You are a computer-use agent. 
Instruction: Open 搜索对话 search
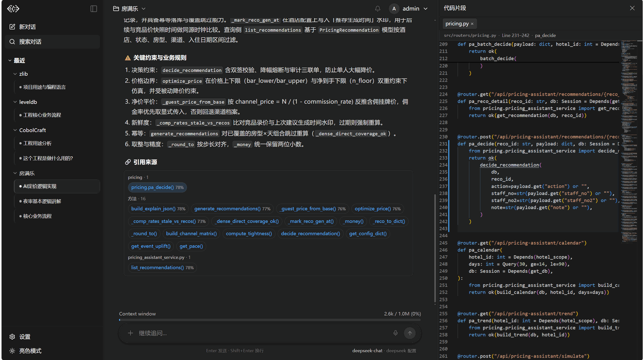coord(53,42)
